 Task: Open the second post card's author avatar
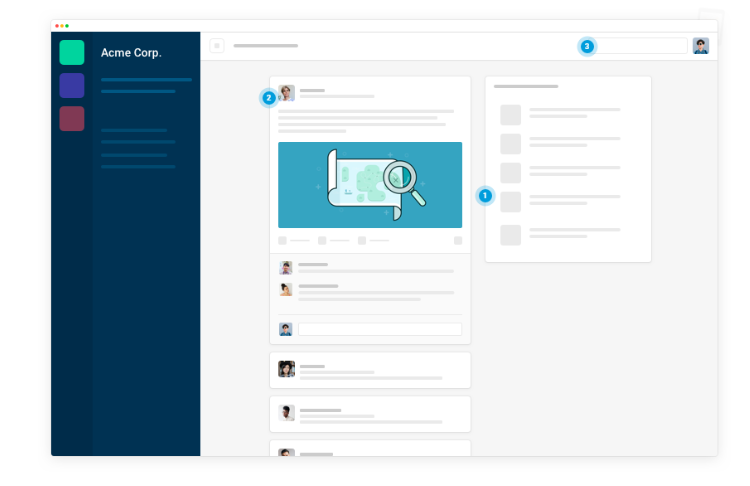point(287,369)
